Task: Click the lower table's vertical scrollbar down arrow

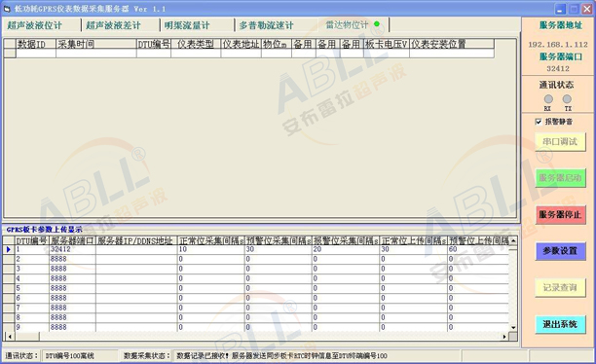Action: tap(513, 328)
